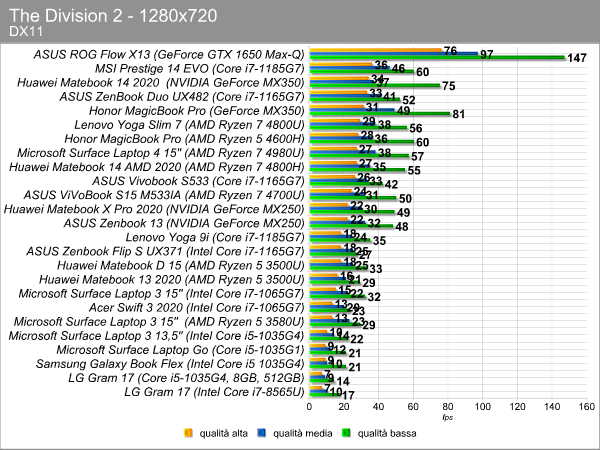Viewport: 600px width, 450px height.
Task: Click the 35 value for Lenovo Yoga 9i
Action: tap(379, 241)
